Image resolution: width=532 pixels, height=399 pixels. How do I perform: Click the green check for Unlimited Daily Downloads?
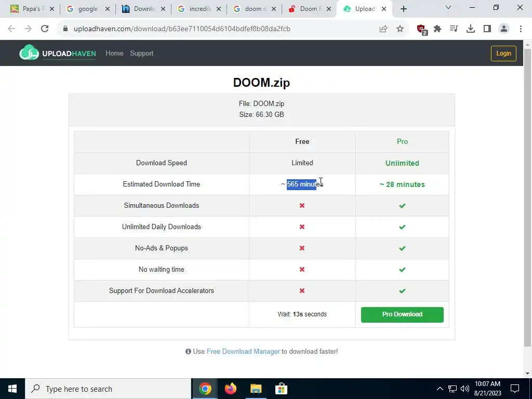point(402,227)
